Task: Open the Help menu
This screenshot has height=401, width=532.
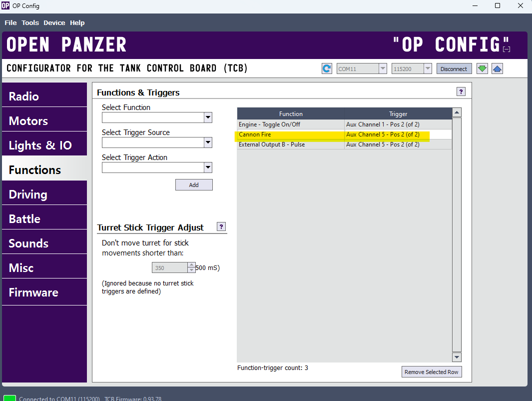Action: click(77, 22)
